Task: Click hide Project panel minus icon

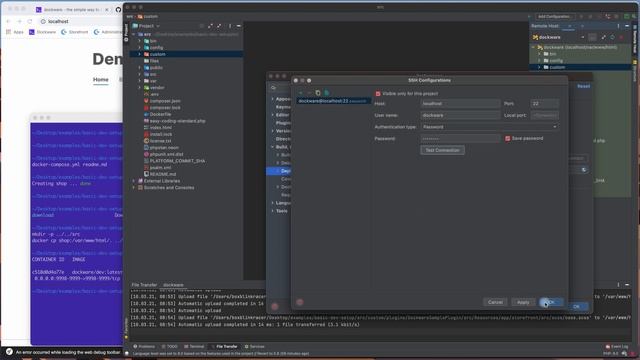Action: [239, 26]
